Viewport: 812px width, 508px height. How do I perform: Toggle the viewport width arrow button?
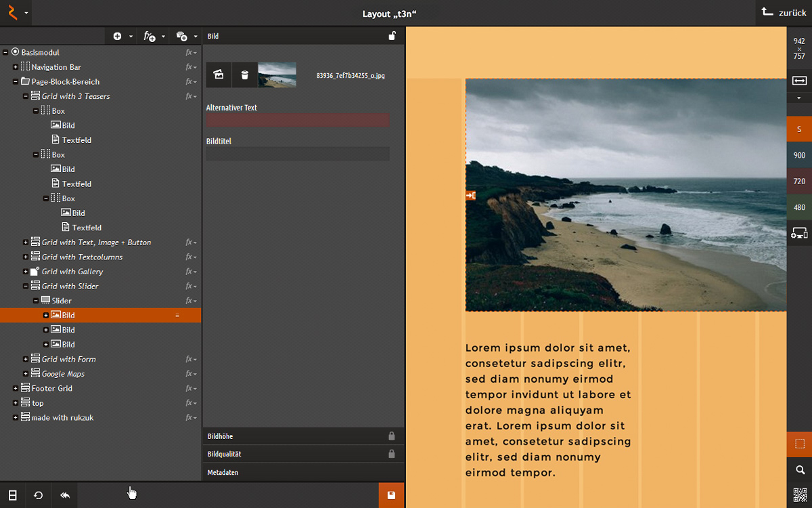coord(799,81)
